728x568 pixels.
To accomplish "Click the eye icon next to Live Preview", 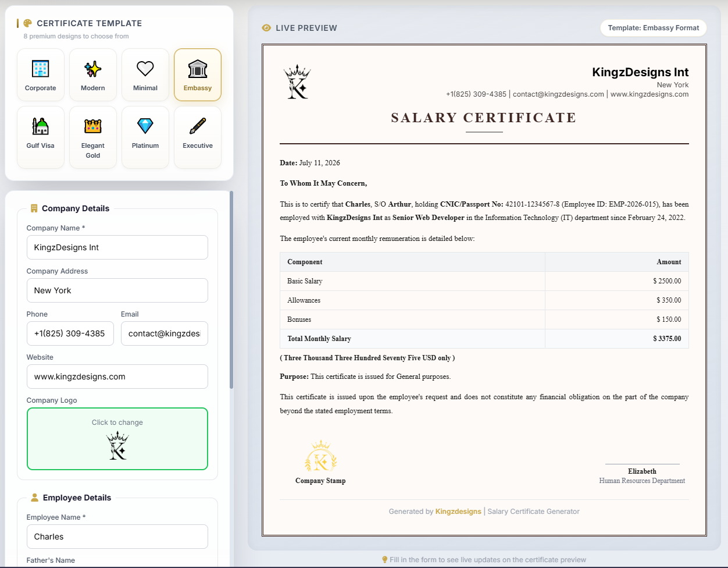I will (266, 28).
